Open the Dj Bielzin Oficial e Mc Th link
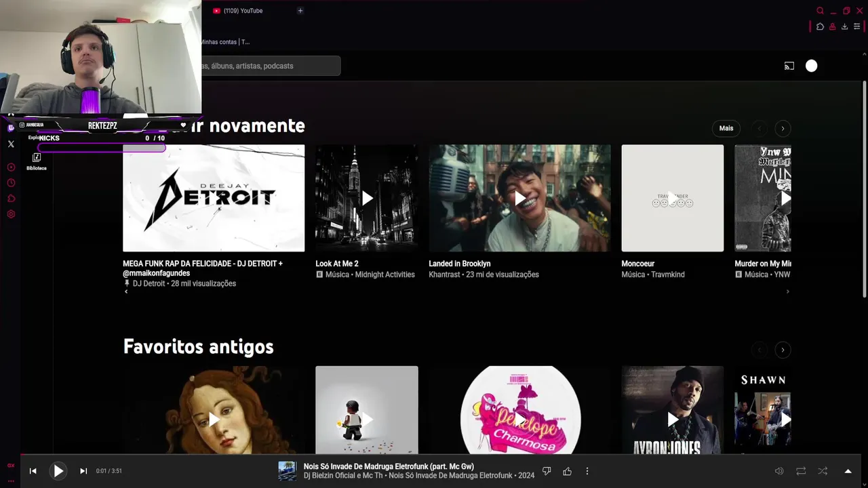This screenshot has height=488, width=868. pos(343,476)
